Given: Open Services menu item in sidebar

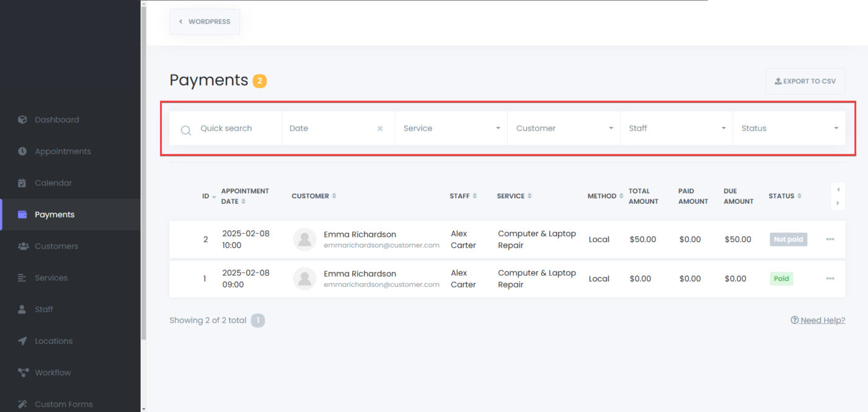Looking at the screenshot, I should [x=51, y=278].
